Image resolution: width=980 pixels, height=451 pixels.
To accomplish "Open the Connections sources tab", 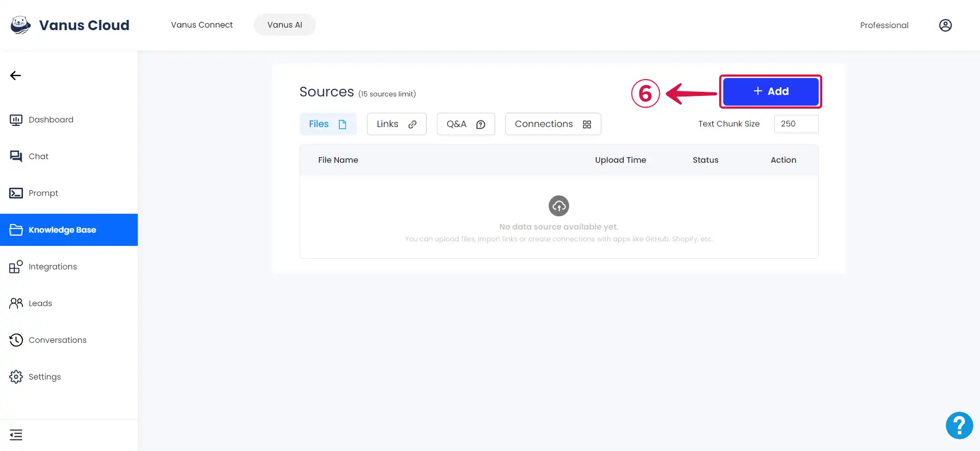I will 553,124.
